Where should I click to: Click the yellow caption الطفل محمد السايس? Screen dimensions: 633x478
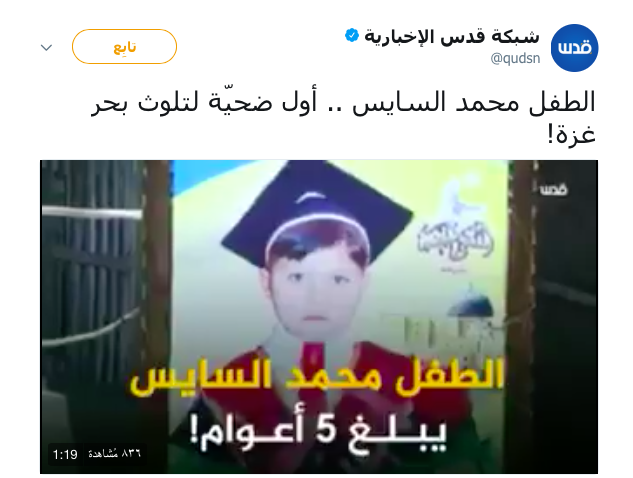(317, 377)
